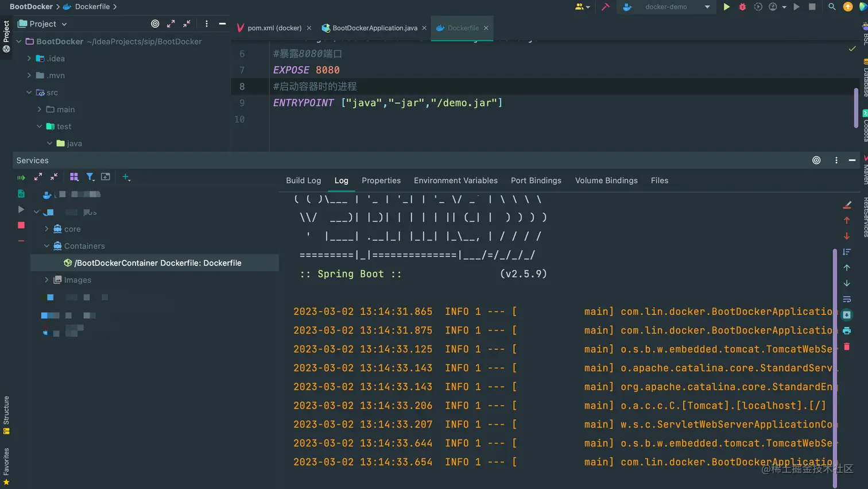Open the Database side tool window
Image resolution: width=868 pixels, height=489 pixels.
[x=865, y=78]
